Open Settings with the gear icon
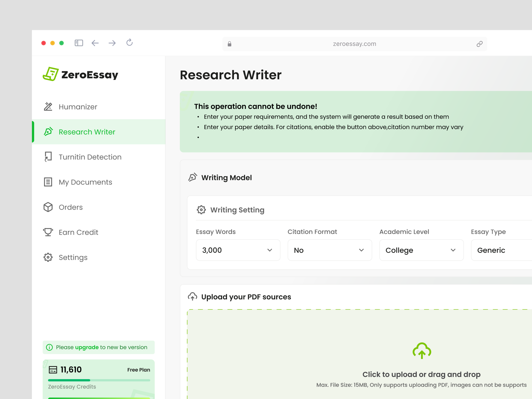The image size is (532, 399). point(48,257)
